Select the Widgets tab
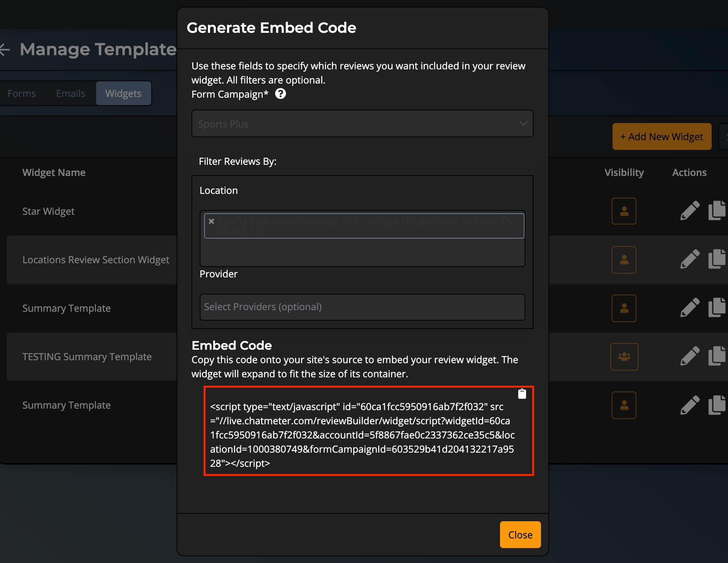 coord(123,93)
